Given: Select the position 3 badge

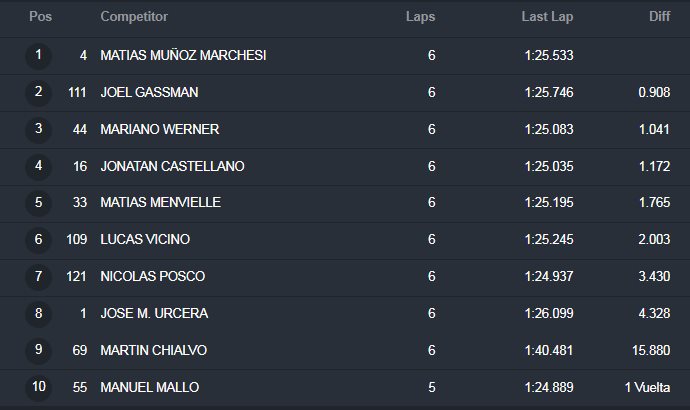Looking at the screenshot, I should coord(39,130).
